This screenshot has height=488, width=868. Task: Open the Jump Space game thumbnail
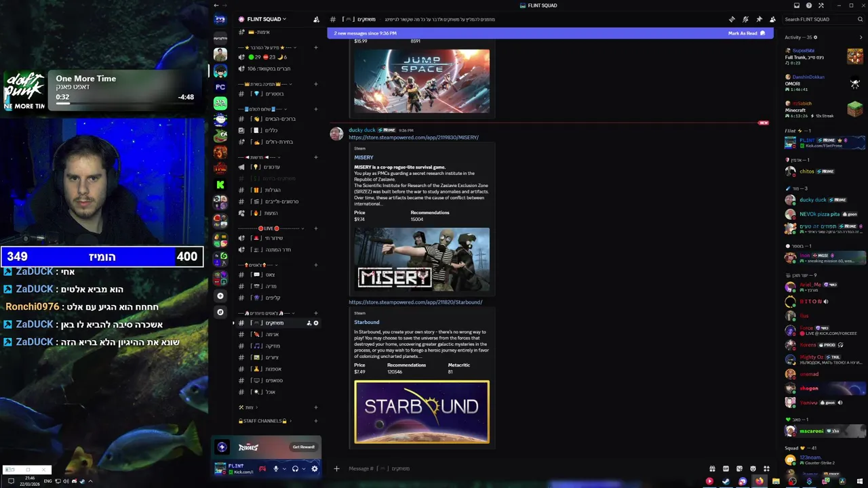tap(422, 81)
